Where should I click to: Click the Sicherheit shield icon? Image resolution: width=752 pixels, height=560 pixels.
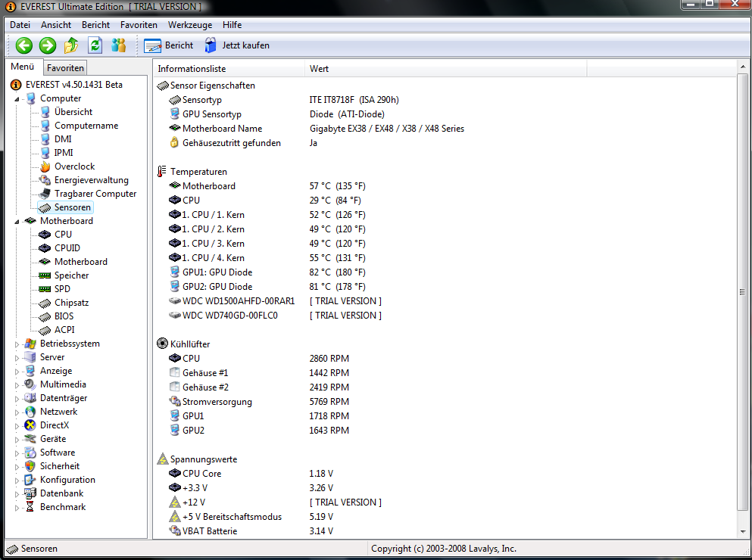coord(30,466)
